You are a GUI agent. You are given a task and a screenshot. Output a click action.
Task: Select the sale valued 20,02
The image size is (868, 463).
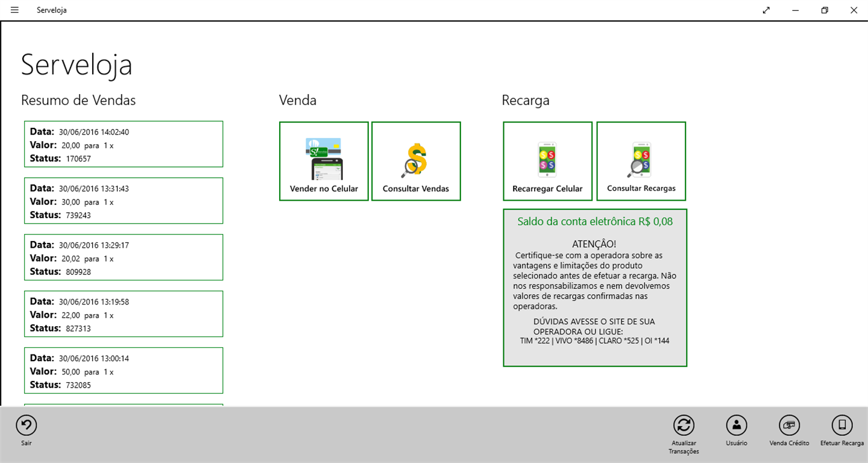[x=124, y=257]
